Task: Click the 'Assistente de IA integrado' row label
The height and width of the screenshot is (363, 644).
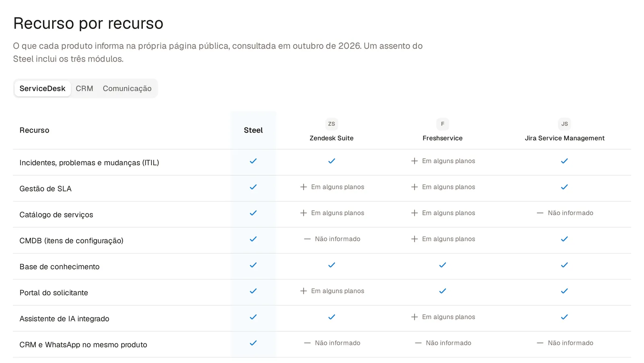Action: coord(64,319)
